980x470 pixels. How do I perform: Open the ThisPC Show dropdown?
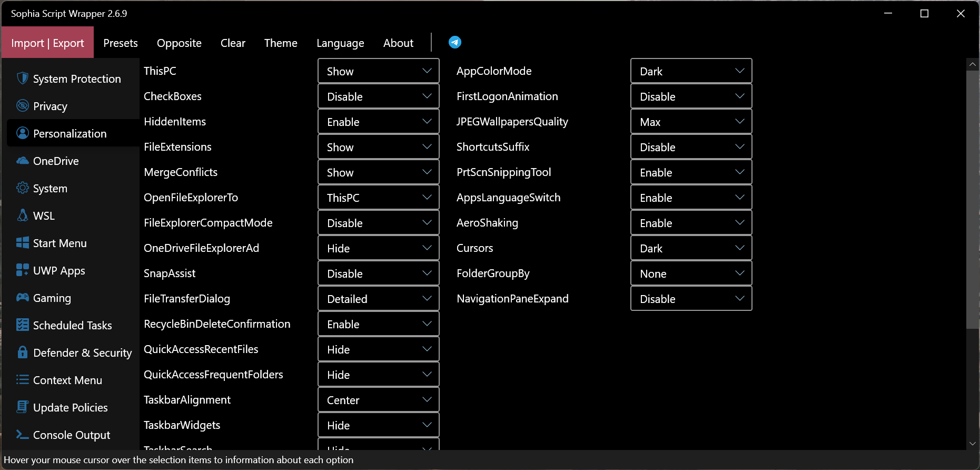379,71
